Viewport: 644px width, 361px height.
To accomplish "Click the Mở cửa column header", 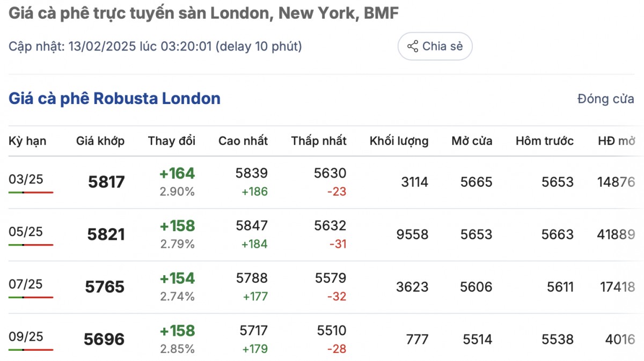I will [472, 141].
